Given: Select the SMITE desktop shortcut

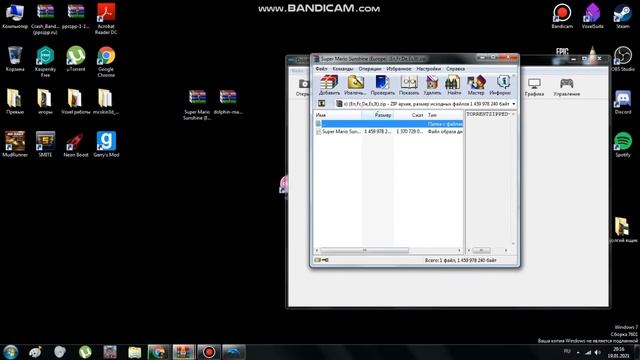Looking at the screenshot, I should [45, 144].
